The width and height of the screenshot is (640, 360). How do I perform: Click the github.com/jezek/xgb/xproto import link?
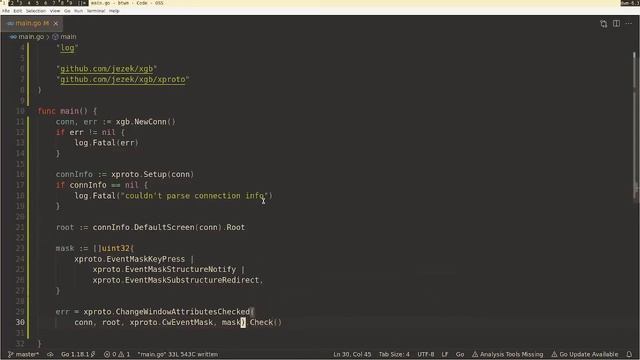point(122,79)
